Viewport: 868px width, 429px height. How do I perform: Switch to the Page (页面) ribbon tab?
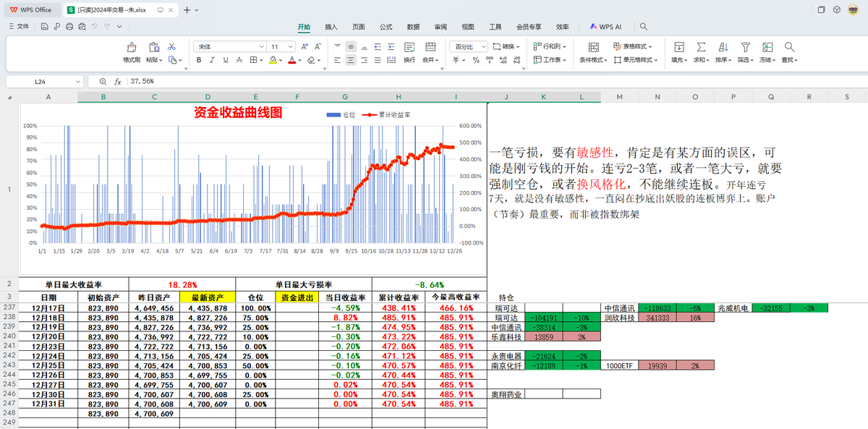coord(359,27)
